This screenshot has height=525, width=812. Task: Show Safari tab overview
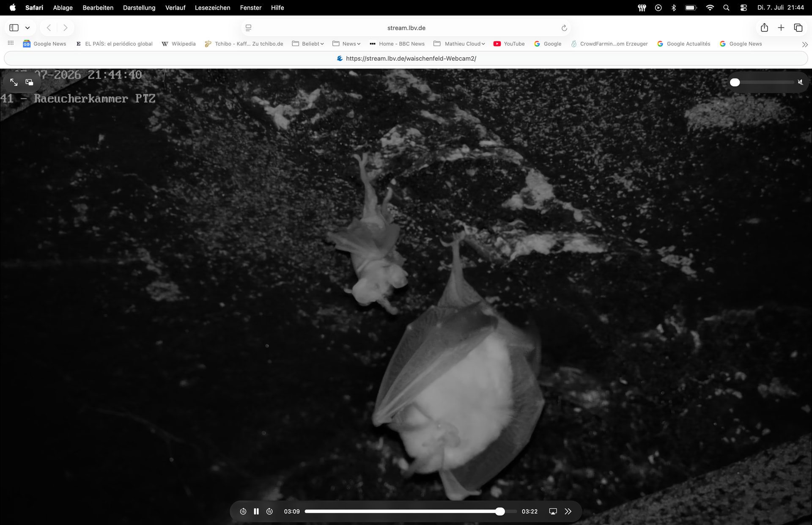point(798,28)
